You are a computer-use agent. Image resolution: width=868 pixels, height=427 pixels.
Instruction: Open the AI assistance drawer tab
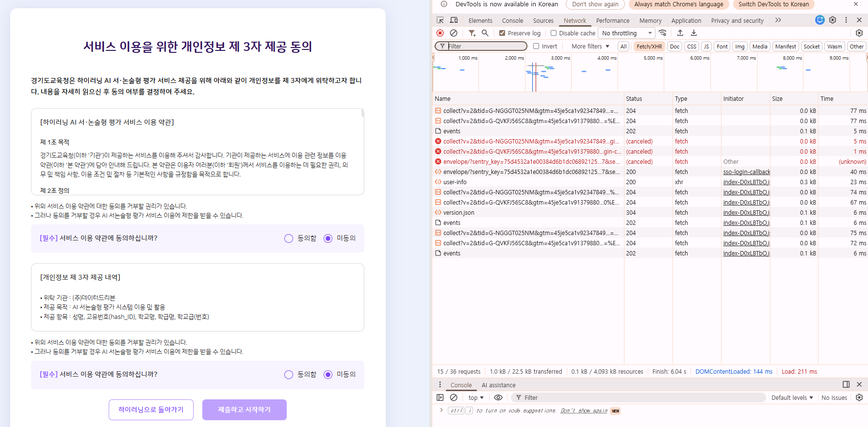(498, 385)
